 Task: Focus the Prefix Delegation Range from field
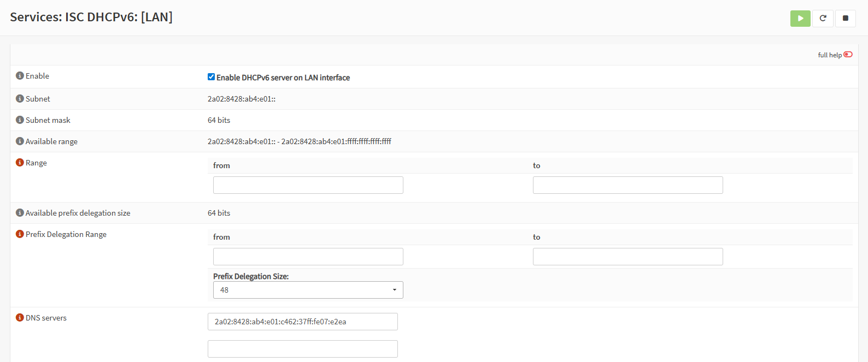(x=308, y=257)
